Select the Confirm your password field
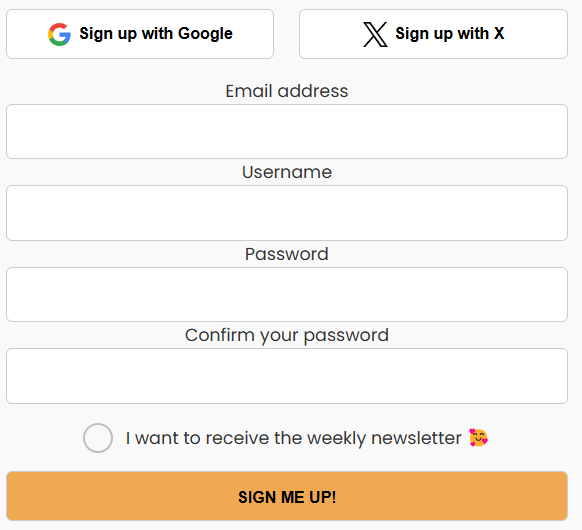The height and width of the screenshot is (530, 582). click(287, 376)
